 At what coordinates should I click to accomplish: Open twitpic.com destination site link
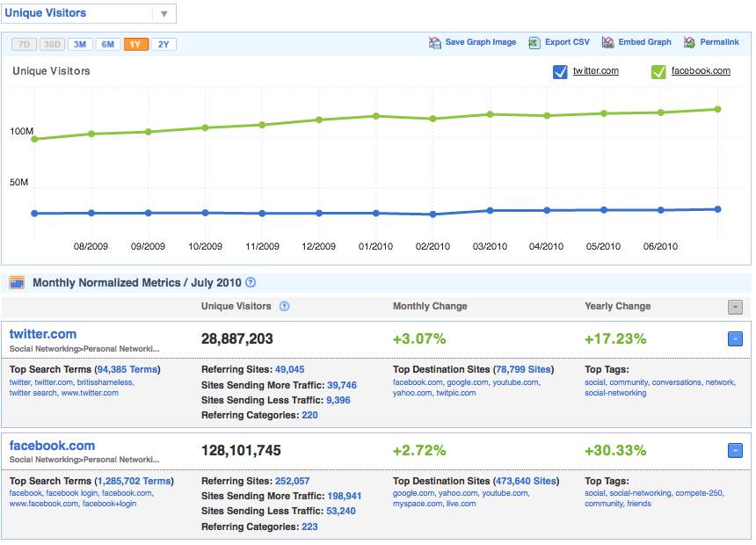point(456,393)
